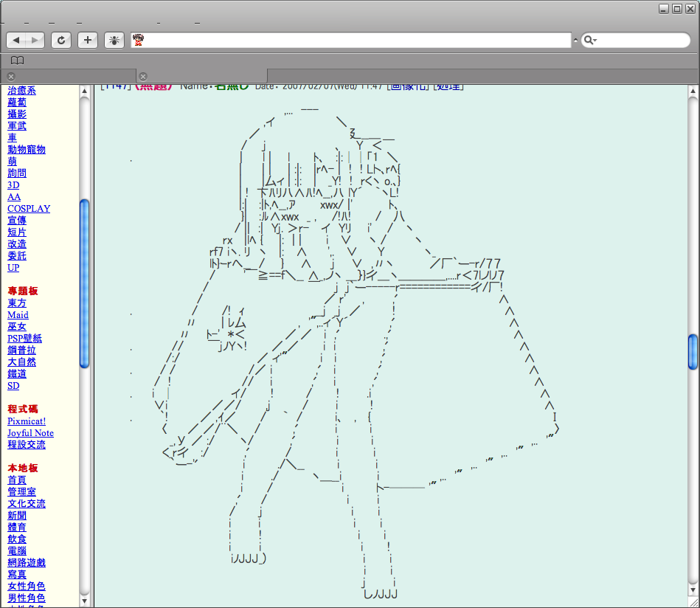
Task: Open the search engine magnifier dropdown
Action: (590, 40)
